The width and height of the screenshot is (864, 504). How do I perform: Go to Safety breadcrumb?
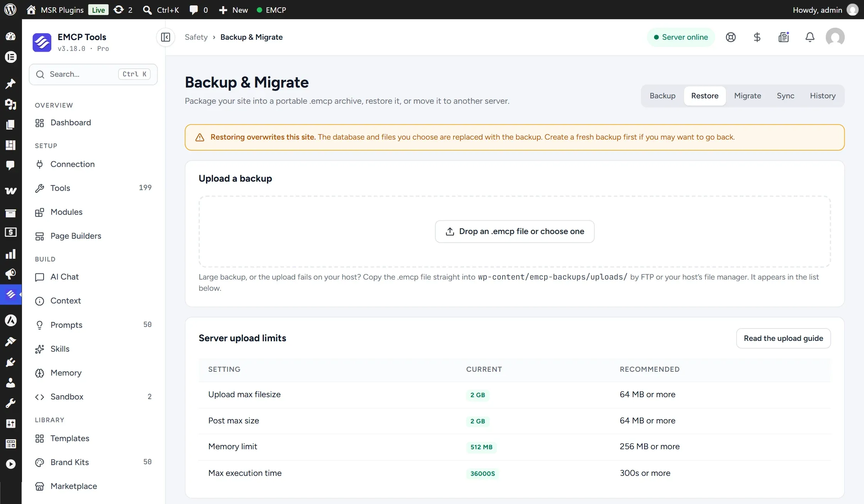point(196,37)
